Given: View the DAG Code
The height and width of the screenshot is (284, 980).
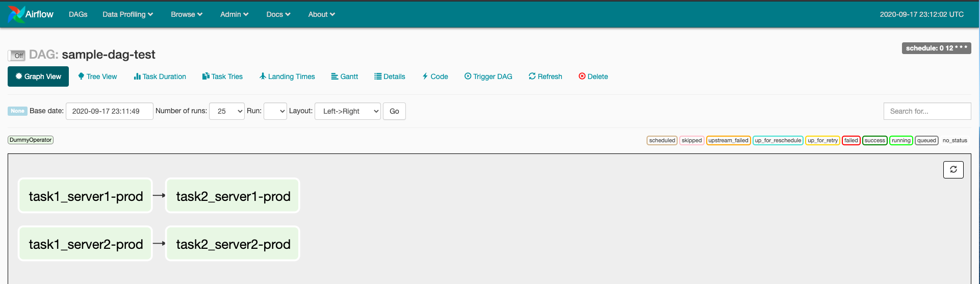Looking at the screenshot, I should pos(435,76).
